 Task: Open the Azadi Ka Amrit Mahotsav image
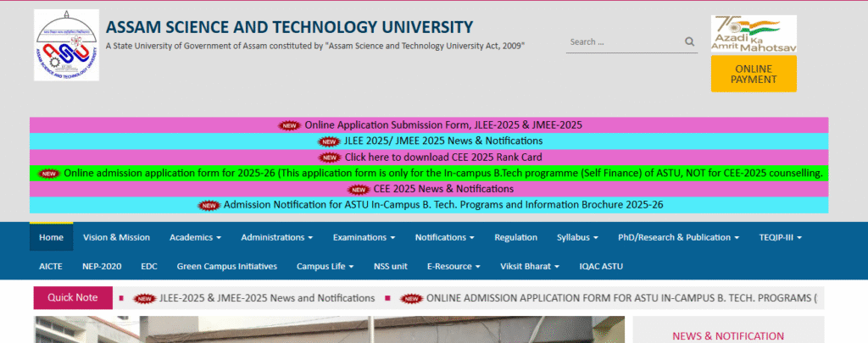tap(754, 34)
